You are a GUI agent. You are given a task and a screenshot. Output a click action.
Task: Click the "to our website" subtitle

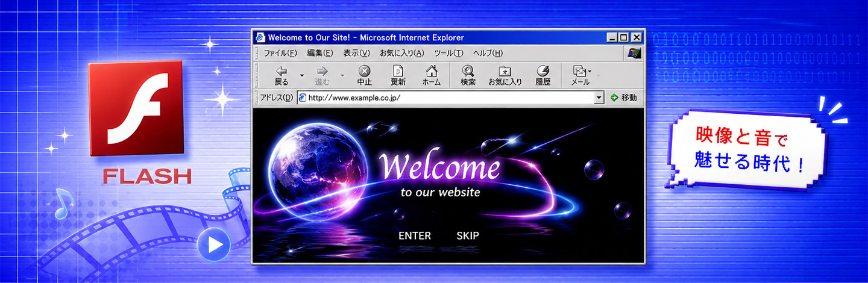(x=441, y=193)
